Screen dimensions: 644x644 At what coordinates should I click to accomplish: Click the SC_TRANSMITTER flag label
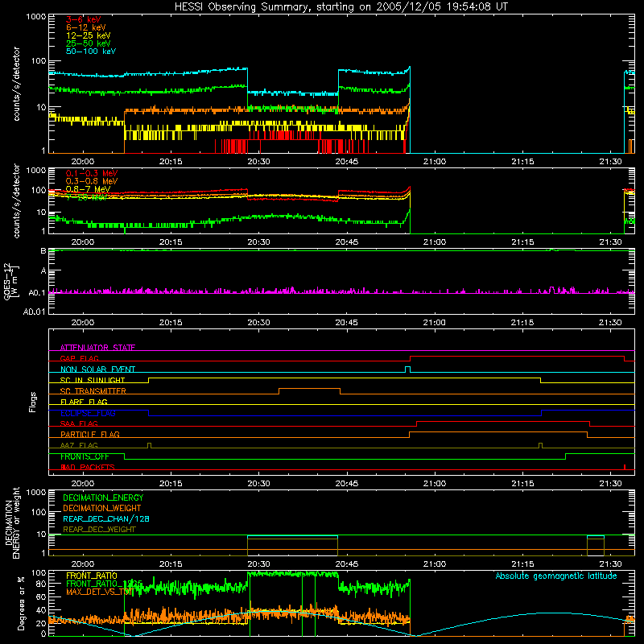pyautogui.click(x=93, y=390)
